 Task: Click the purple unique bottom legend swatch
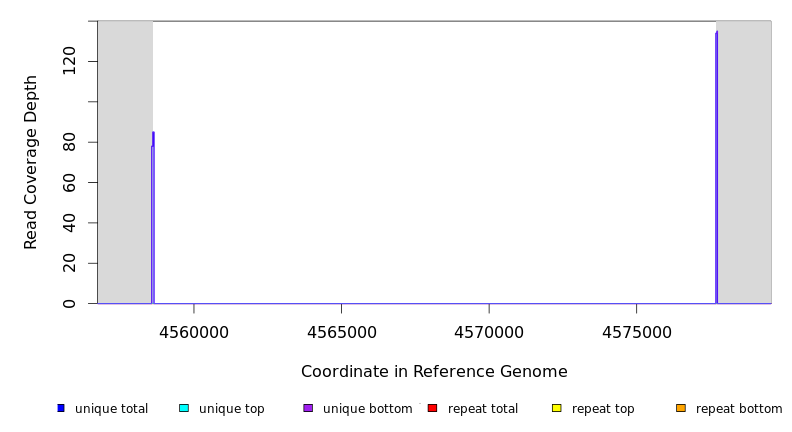click(x=308, y=408)
